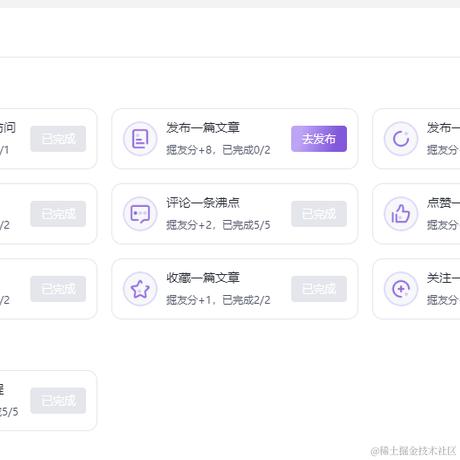Screen dimensions: 460x460
Task: Click the thumbs-up icon of the 点赞 task
Action: (401, 214)
